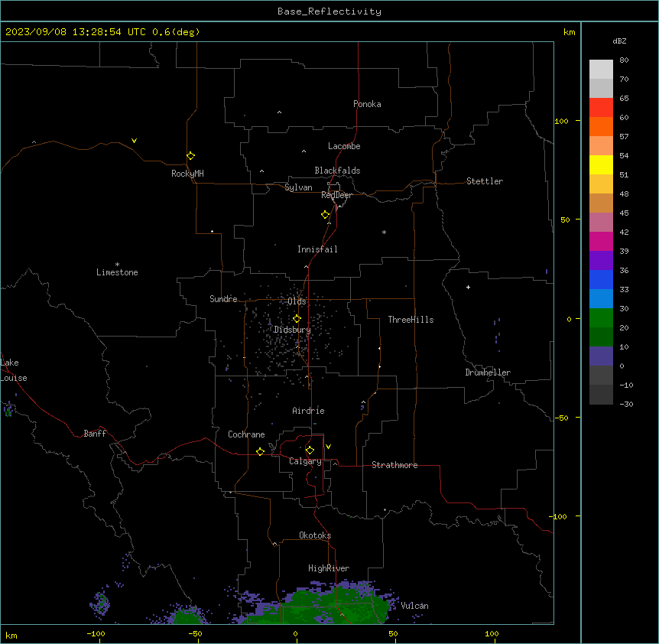Click the Sundre town label
Viewport: 659px width, 644px height.
[223, 299]
